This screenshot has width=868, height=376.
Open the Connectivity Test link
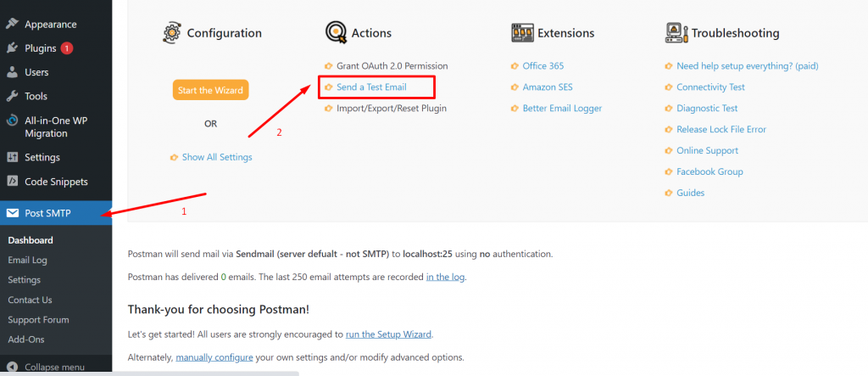(710, 87)
